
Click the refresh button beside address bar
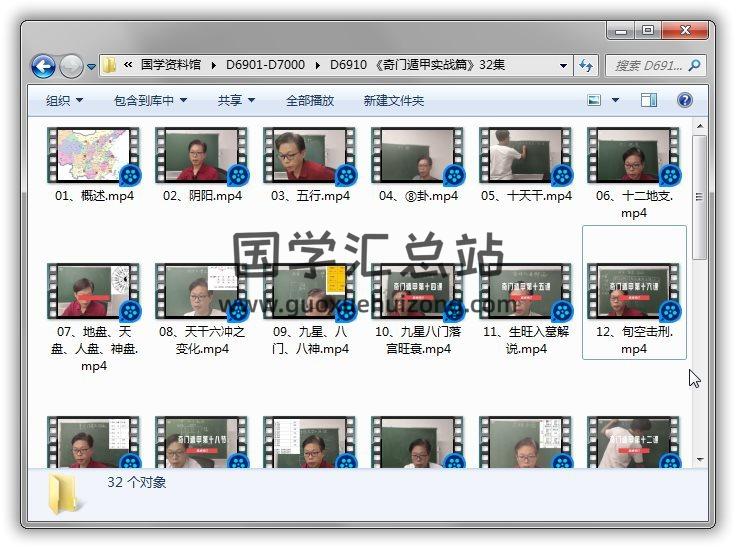click(x=586, y=66)
